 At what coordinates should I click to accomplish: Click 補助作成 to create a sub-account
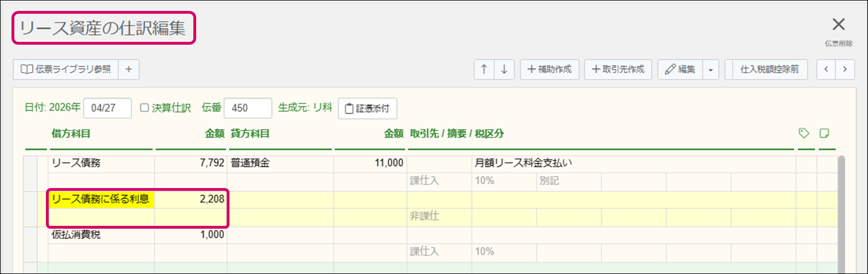550,69
